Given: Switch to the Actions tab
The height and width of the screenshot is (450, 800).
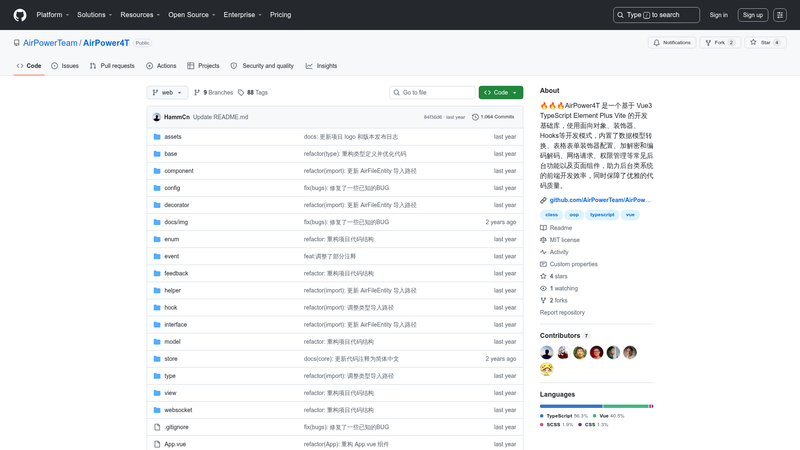Looking at the screenshot, I should [x=161, y=66].
